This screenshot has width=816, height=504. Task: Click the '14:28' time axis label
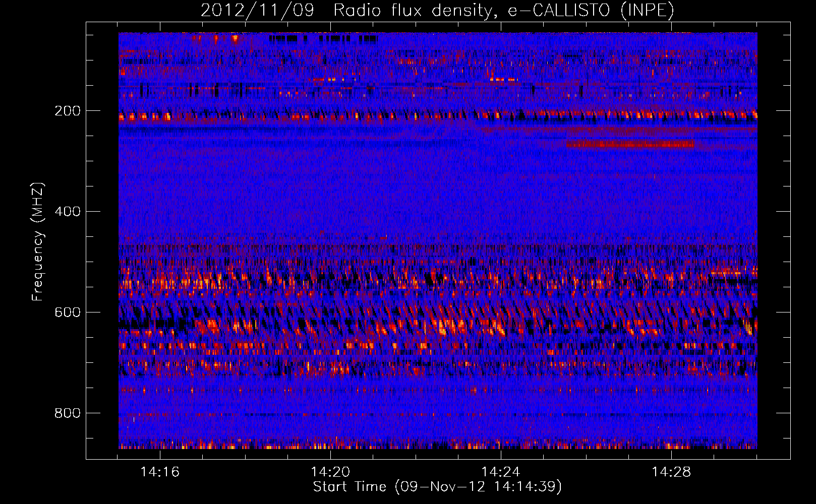pos(671,472)
